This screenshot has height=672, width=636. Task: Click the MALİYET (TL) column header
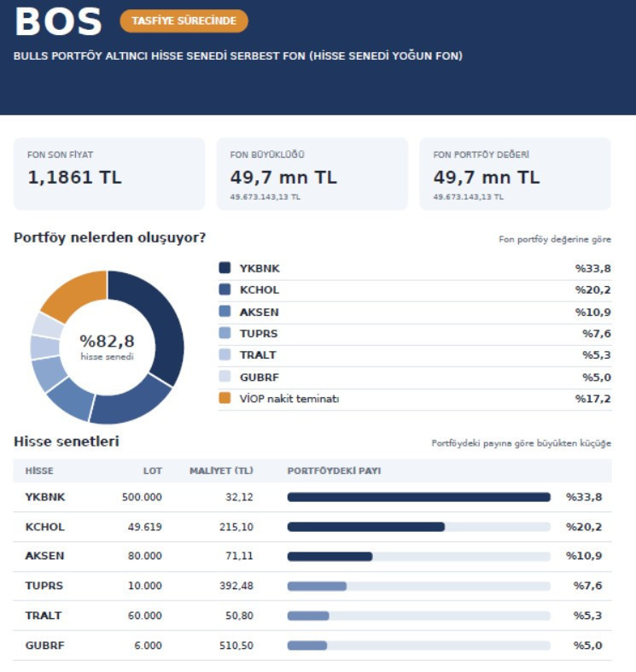click(221, 470)
